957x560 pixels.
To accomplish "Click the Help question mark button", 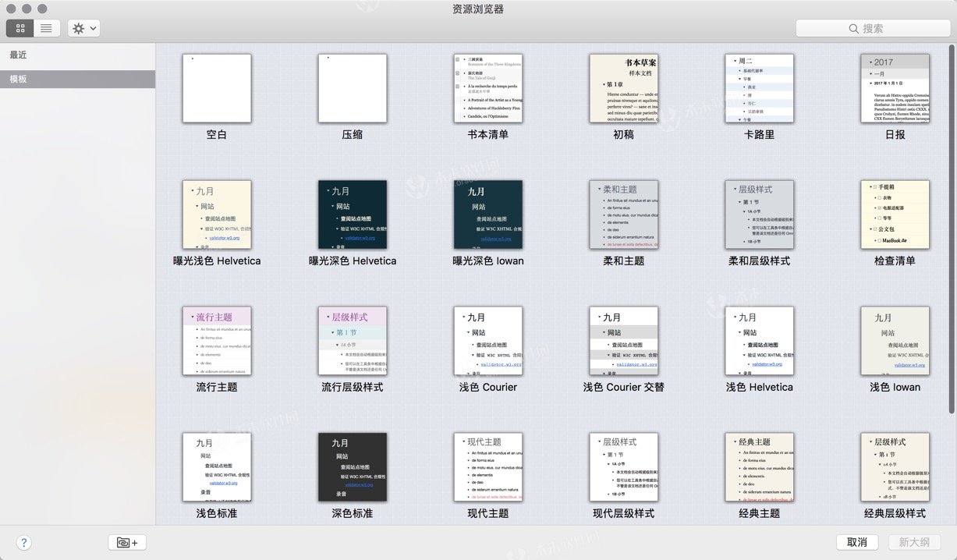I will (x=23, y=542).
